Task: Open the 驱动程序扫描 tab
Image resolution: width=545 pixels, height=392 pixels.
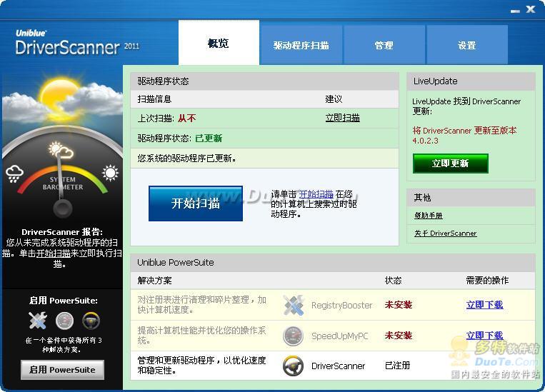Action: point(301,45)
